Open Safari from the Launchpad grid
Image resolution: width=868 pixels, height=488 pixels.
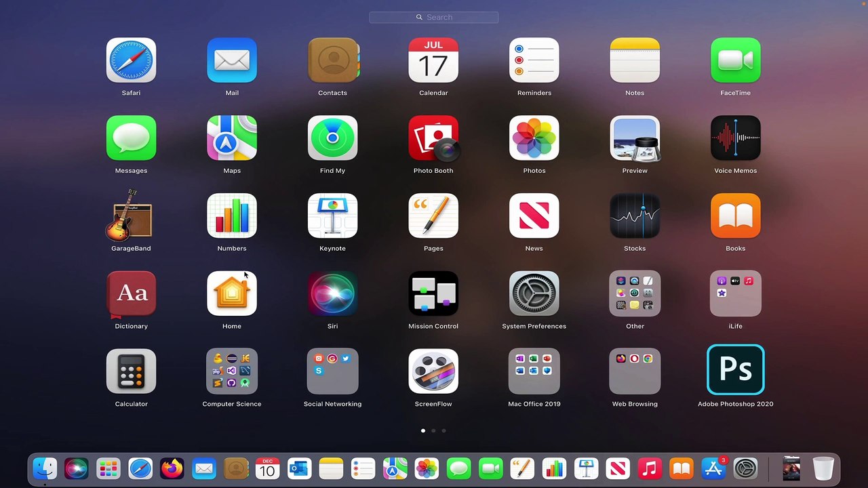131,60
